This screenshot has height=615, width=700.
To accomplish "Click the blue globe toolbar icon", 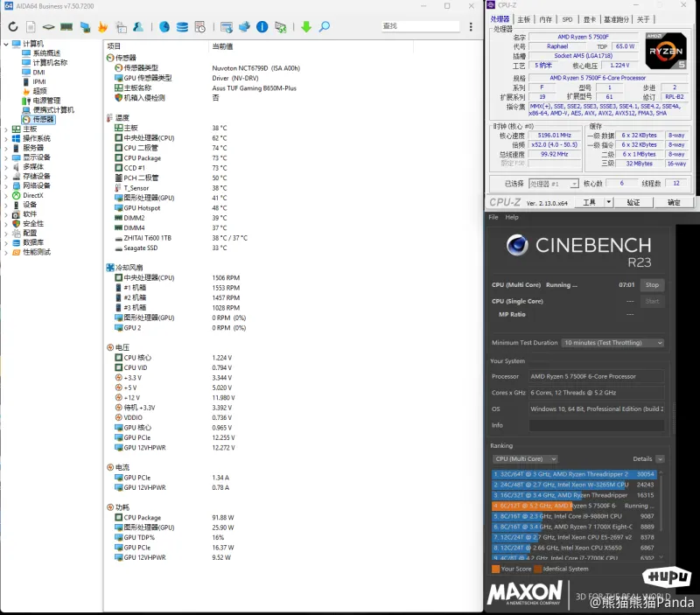I will (164, 27).
